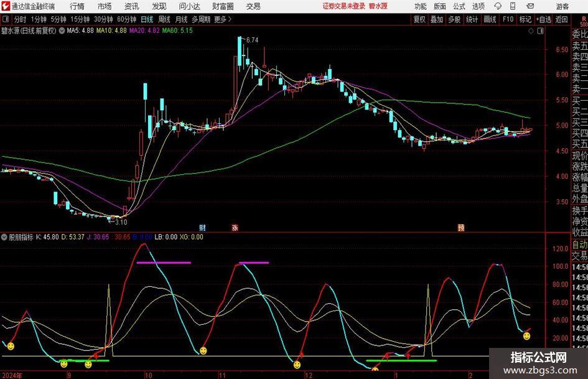
Task: Toggle the side panel icon beside the diamond
Action: 540,31
